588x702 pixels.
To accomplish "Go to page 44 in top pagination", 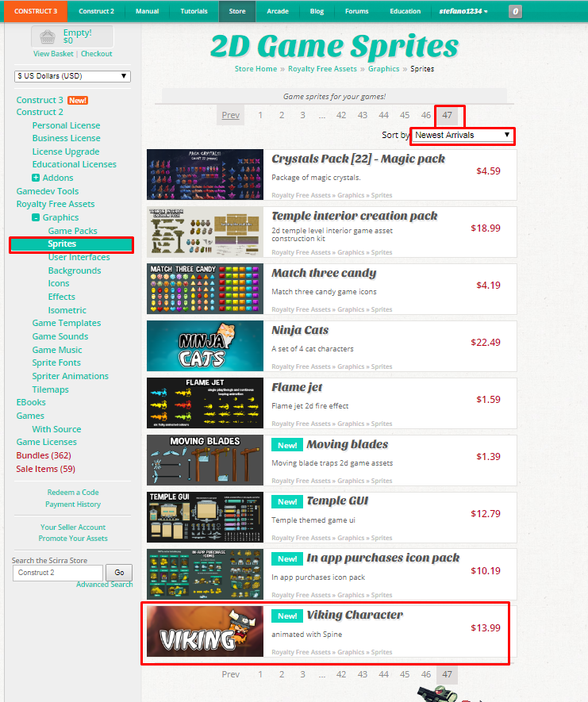I will click(383, 115).
